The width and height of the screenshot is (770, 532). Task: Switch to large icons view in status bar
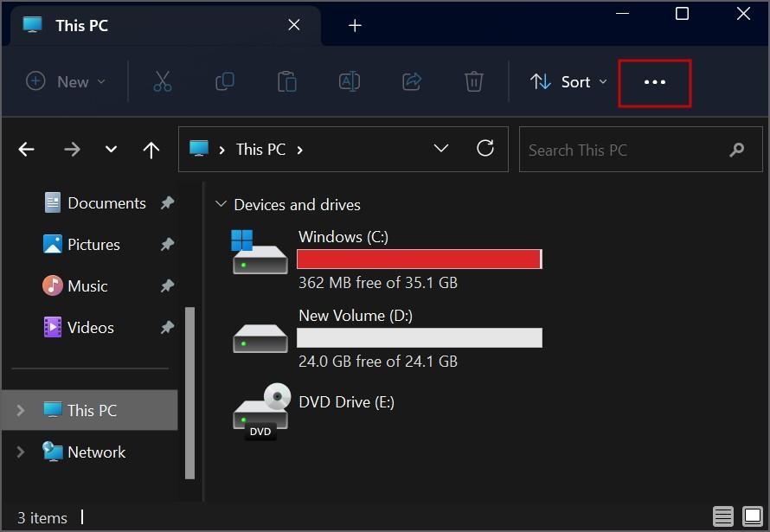[x=753, y=516]
